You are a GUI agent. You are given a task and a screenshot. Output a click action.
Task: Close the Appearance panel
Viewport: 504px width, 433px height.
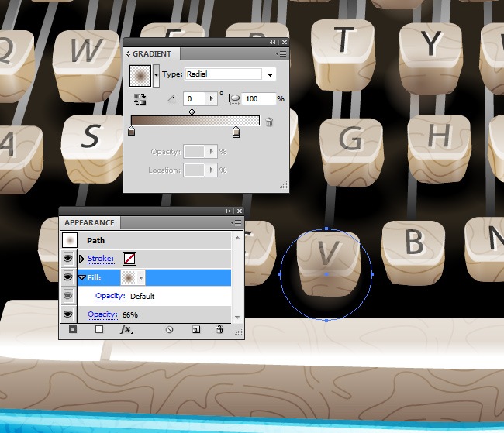240,211
